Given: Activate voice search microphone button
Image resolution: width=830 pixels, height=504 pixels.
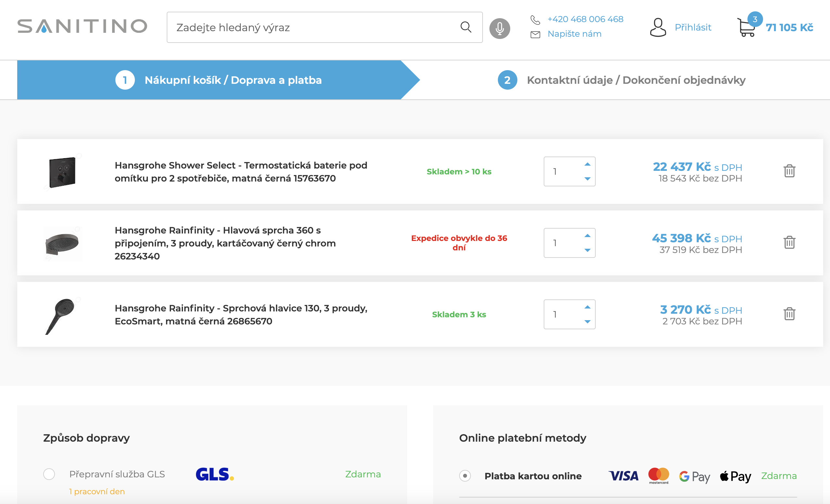Looking at the screenshot, I should pos(499,28).
